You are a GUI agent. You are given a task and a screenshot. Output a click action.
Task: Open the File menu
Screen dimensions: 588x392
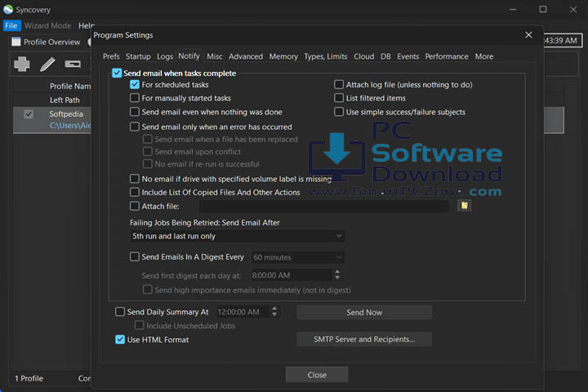pos(11,25)
